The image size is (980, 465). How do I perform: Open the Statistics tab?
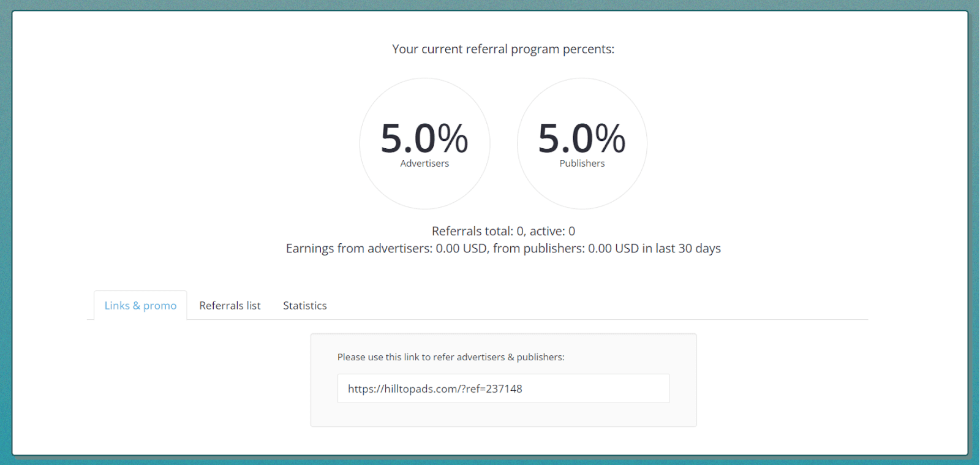304,305
